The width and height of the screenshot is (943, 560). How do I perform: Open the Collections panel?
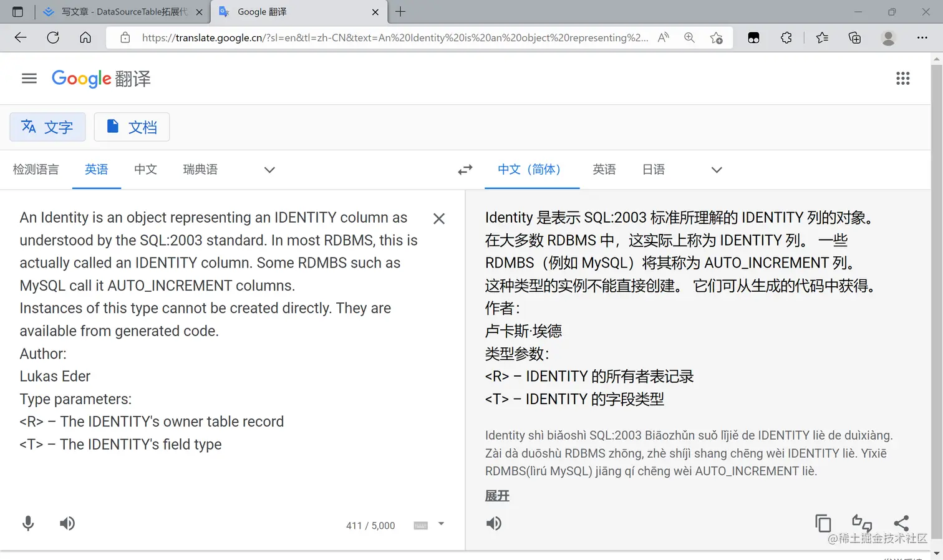coord(855,37)
